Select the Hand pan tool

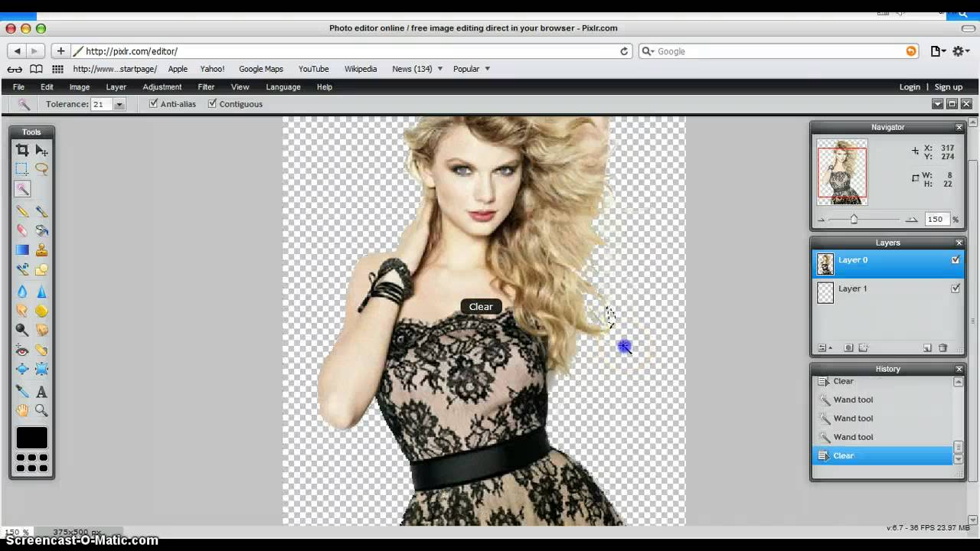click(22, 411)
